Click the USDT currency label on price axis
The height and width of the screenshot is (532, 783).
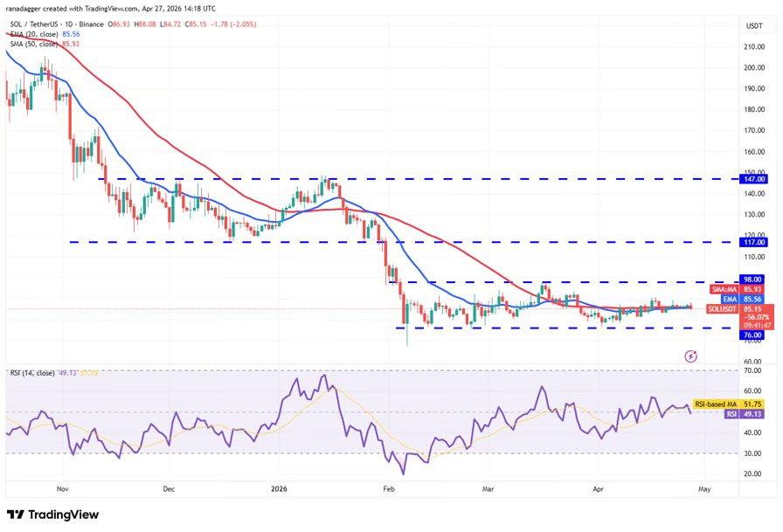(753, 25)
